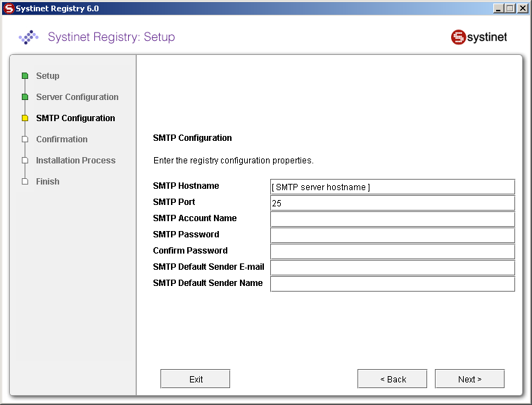Select the Server Configuration step label
This screenshot has height=405, width=532.
point(77,97)
